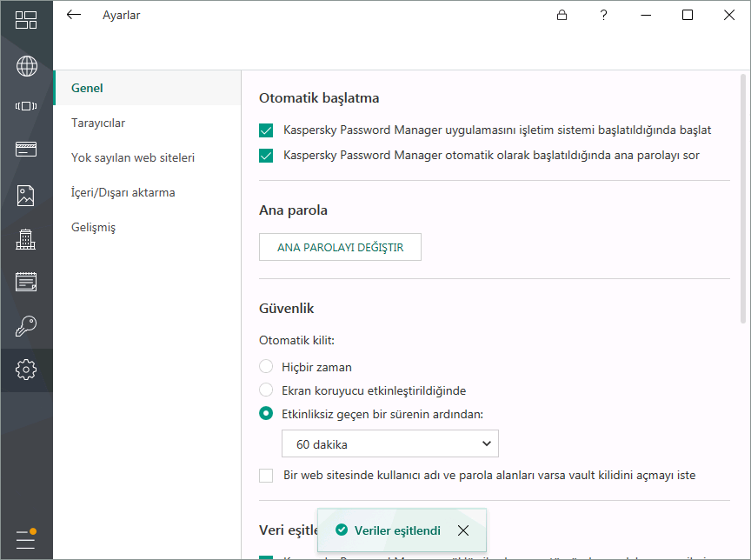This screenshot has height=560, width=751.
Task: Open the Applications icon in sidebar
Action: (26, 106)
